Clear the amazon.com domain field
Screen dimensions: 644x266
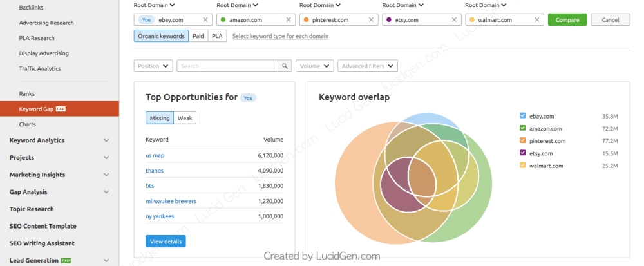pos(289,20)
